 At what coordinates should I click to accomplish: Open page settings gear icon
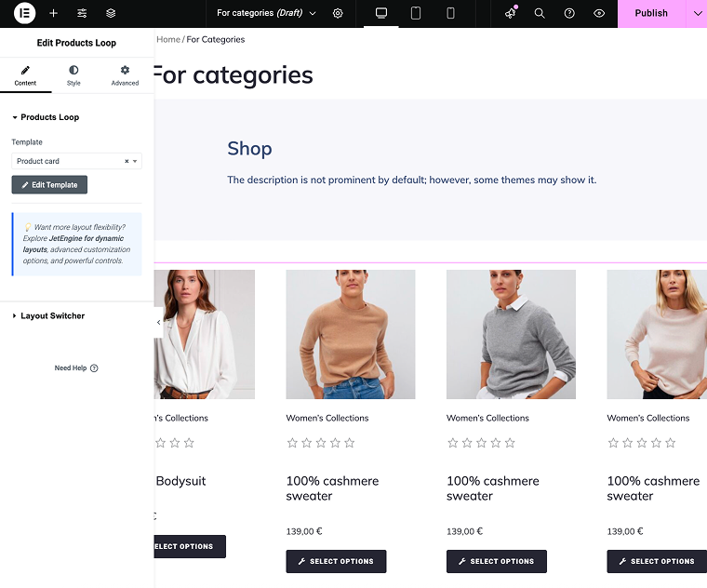[x=338, y=14]
